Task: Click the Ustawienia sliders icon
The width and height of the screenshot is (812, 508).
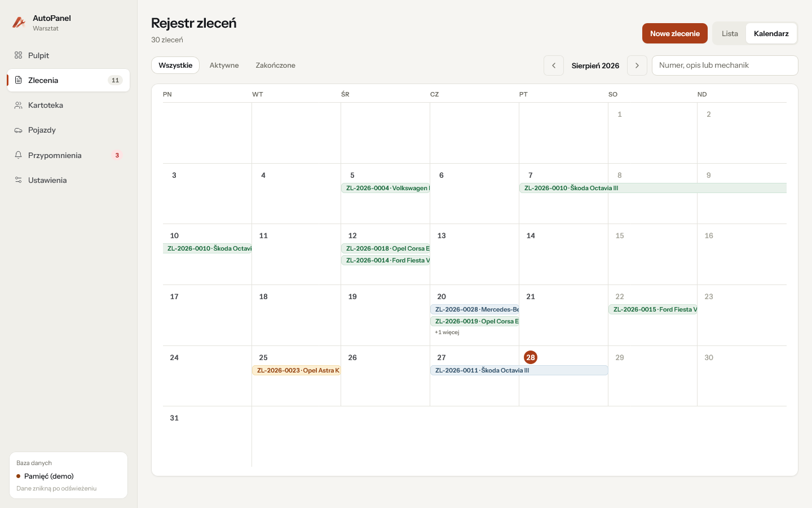Action: (18, 180)
